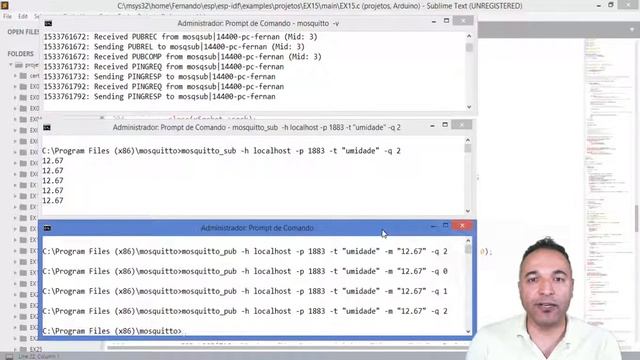Click the FOLDERS sidebar header

[20, 53]
